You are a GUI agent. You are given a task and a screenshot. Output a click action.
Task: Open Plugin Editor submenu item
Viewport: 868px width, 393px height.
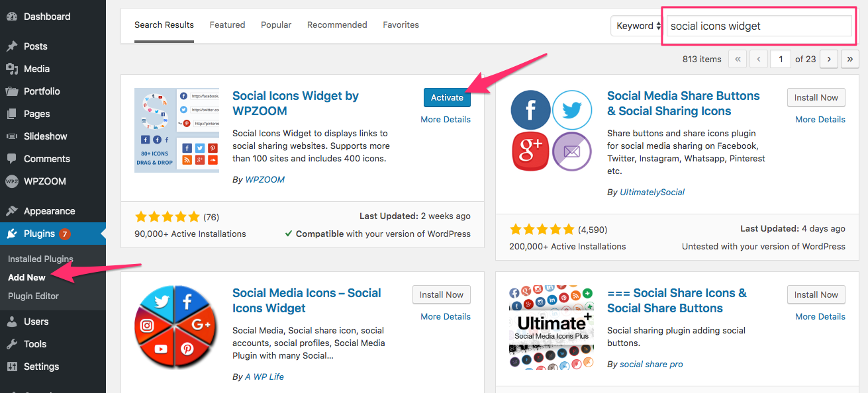33,296
